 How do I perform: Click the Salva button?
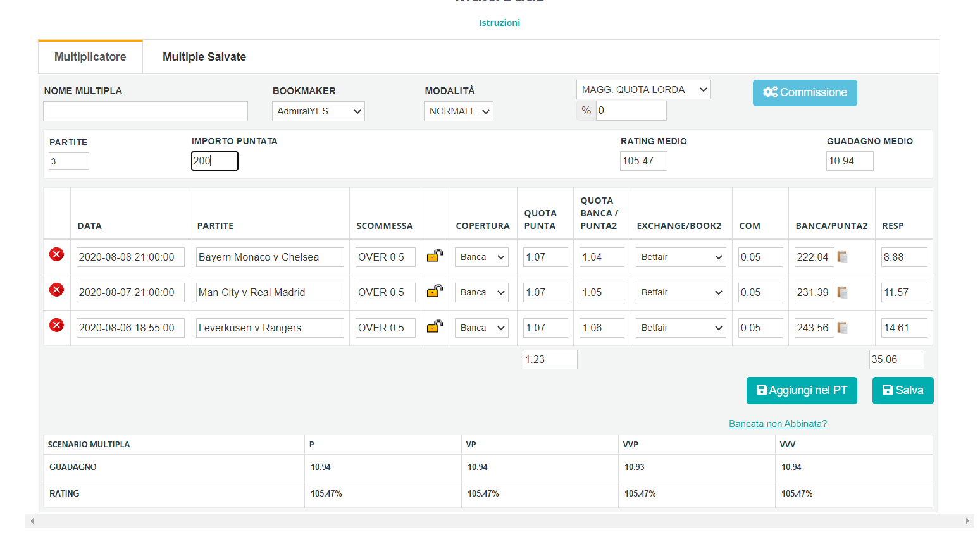point(903,390)
